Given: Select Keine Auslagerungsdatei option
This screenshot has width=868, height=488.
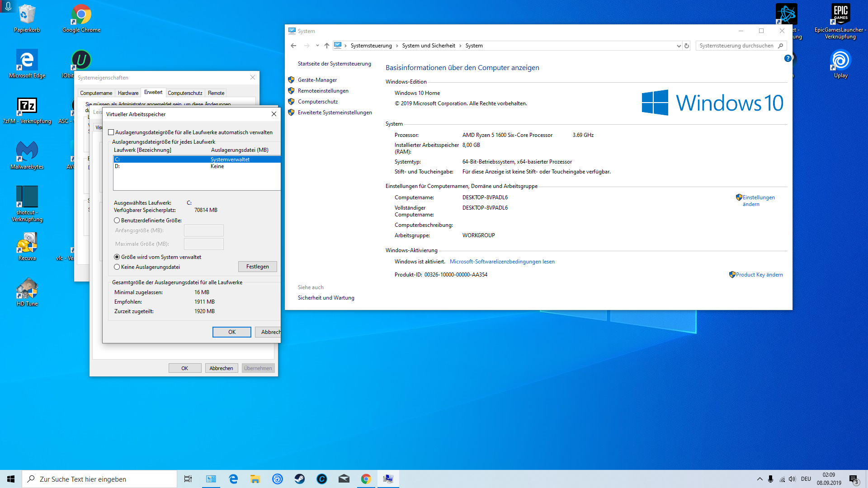Looking at the screenshot, I should [x=117, y=267].
